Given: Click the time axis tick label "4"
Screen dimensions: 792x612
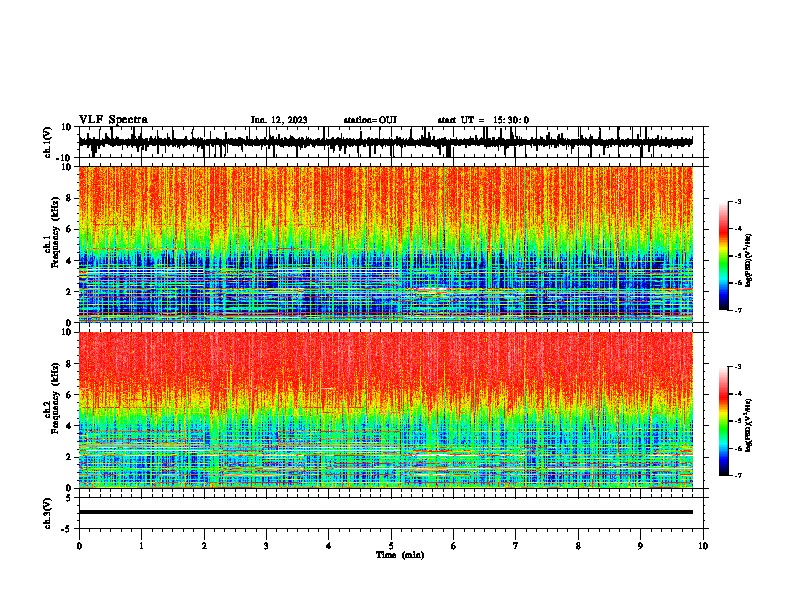Looking at the screenshot, I should click(x=329, y=546).
